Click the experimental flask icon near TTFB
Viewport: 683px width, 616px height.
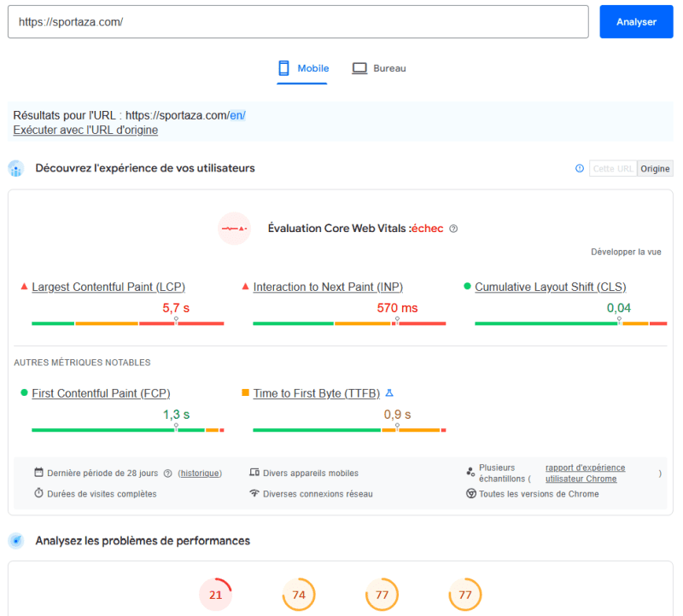(389, 393)
